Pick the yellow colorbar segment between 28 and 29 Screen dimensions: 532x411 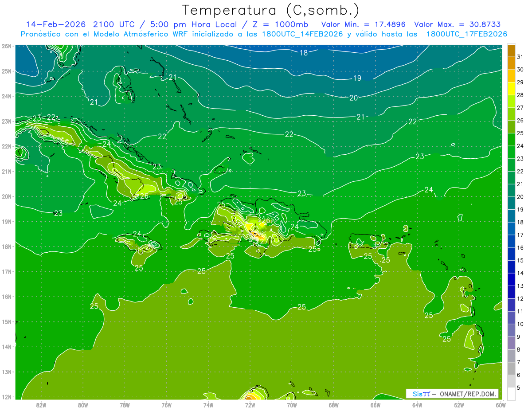point(511,88)
